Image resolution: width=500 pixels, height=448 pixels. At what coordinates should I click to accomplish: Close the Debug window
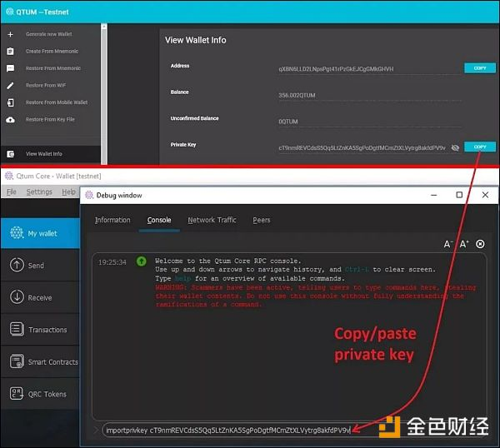point(485,195)
